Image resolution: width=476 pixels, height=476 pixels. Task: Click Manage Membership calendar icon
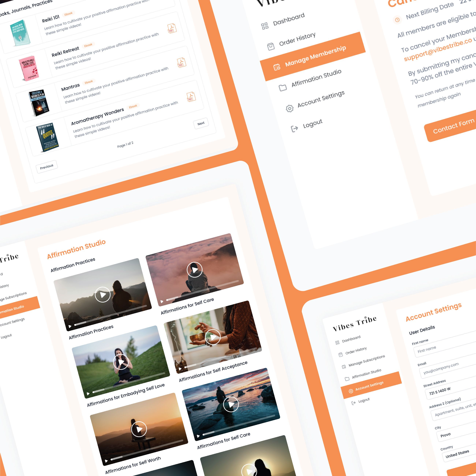tap(277, 67)
